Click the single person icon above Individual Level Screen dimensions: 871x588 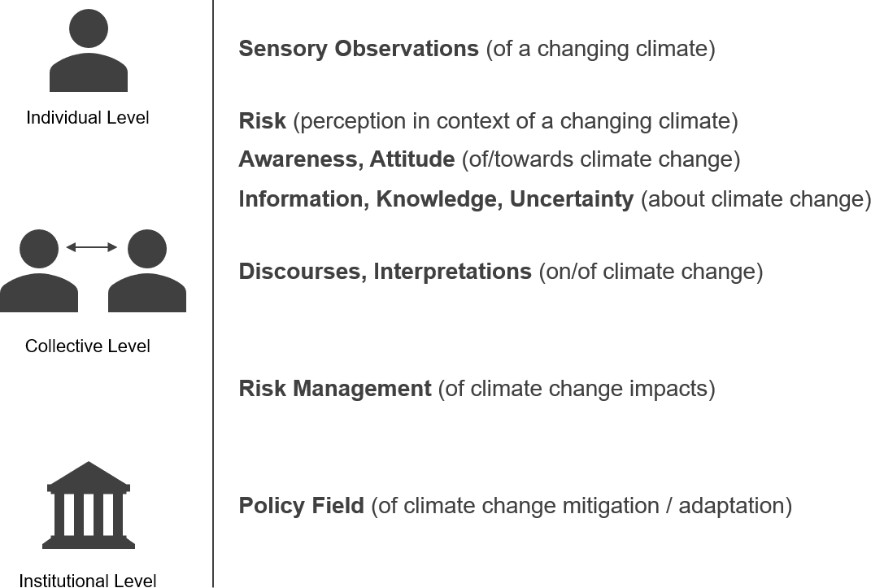(88, 50)
